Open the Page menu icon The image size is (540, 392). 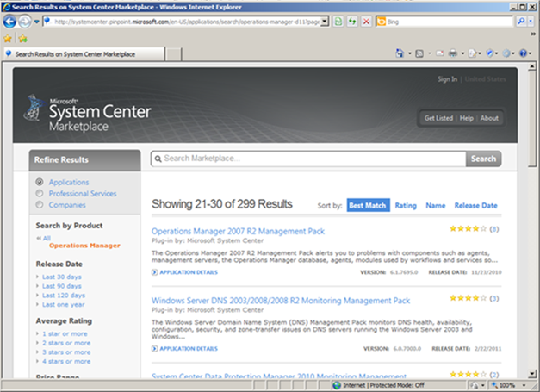coord(473,53)
